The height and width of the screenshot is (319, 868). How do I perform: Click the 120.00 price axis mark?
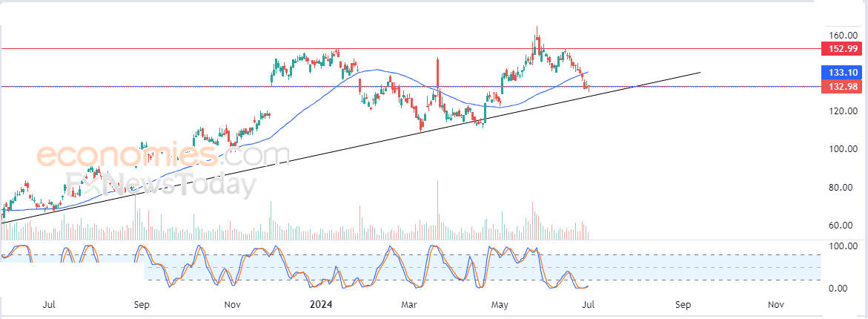[844, 111]
